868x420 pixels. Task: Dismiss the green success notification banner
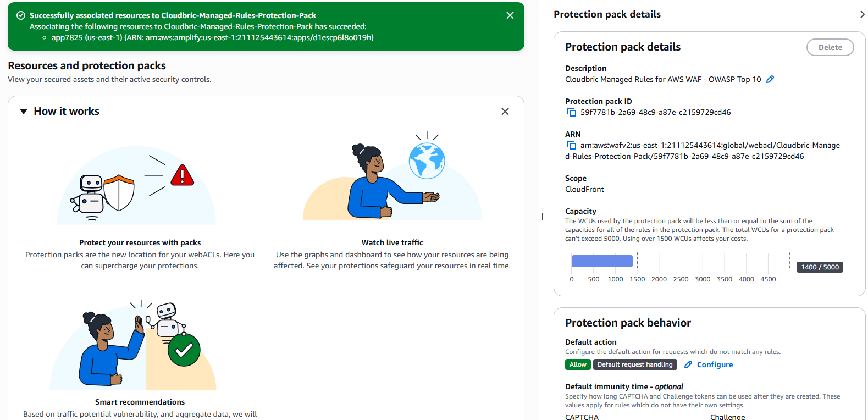(510, 15)
